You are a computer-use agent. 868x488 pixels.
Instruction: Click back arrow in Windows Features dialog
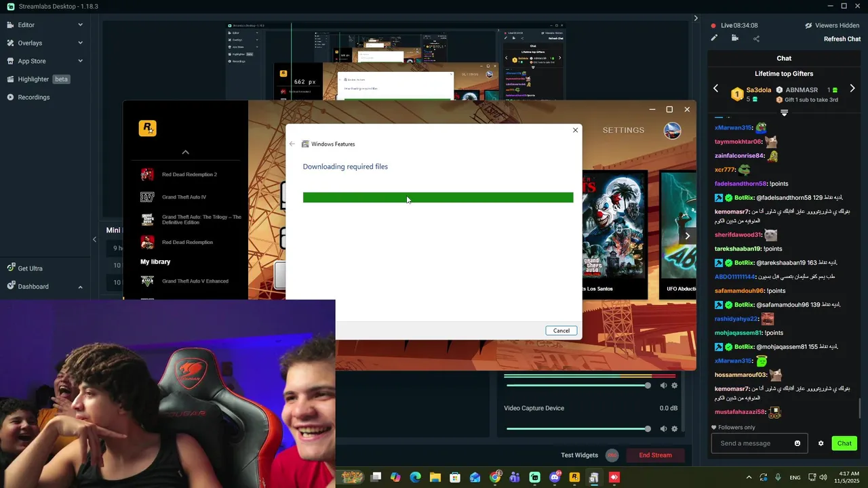(292, 144)
